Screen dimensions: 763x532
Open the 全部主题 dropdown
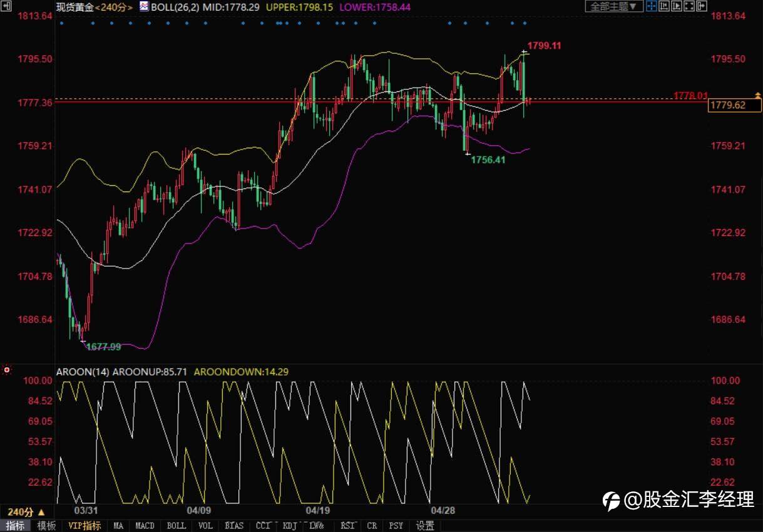(x=614, y=6)
